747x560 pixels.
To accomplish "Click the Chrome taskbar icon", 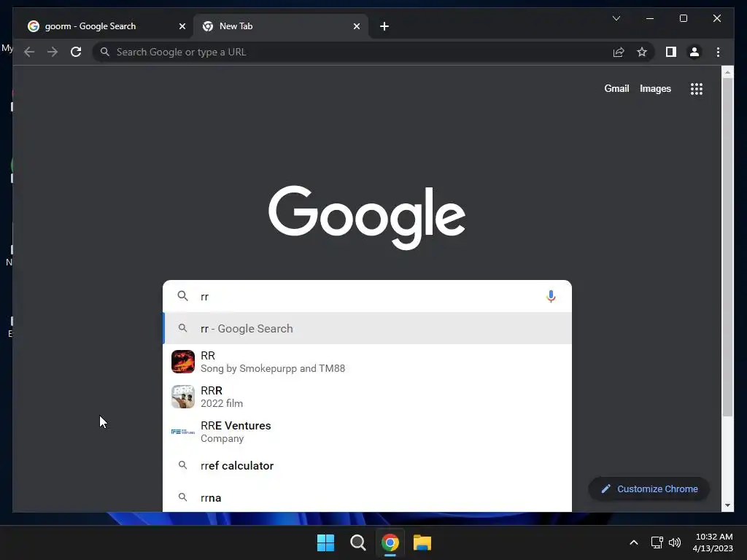I will [390, 542].
